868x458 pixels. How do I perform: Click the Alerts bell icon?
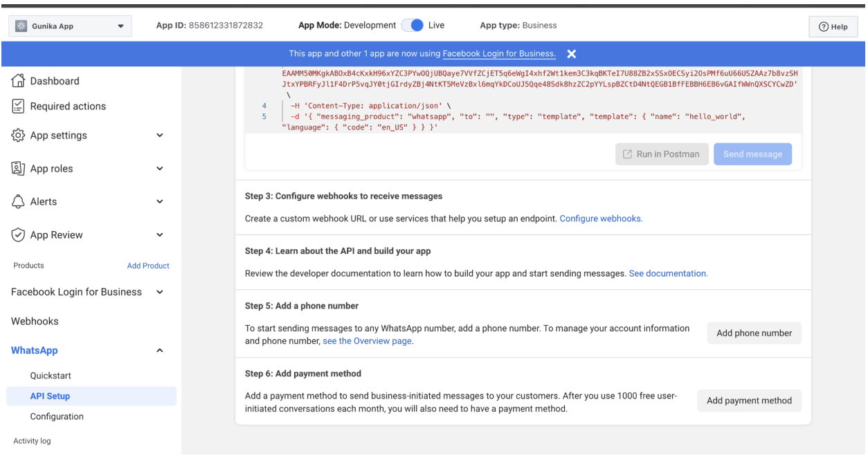(x=19, y=202)
